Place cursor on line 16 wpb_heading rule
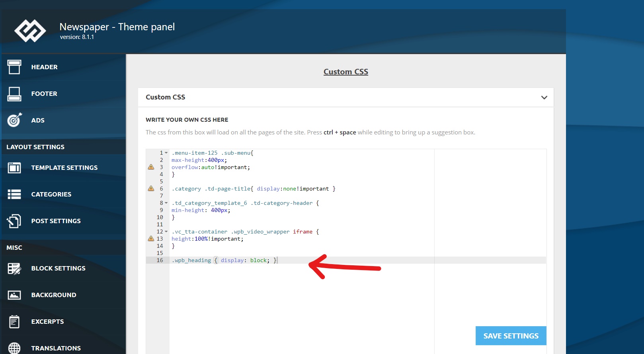Screen dimensions: 644x354 tap(224, 260)
